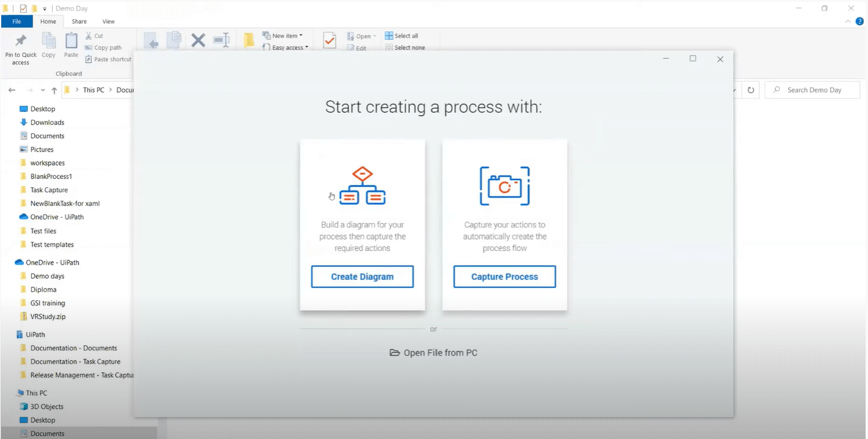This screenshot has width=868, height=439.
Task: Select the Demo days folder
Action: [47, 276]
